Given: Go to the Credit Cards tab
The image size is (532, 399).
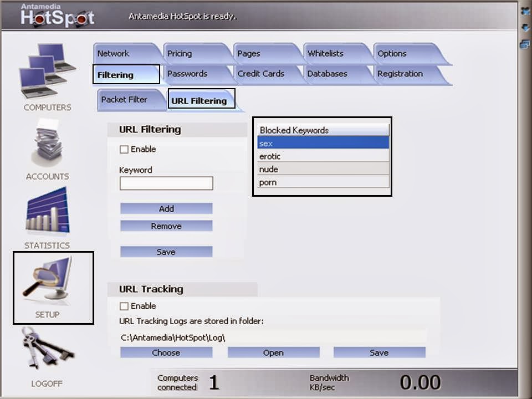Looking at the screenshot, I should [x=266, y=74].
